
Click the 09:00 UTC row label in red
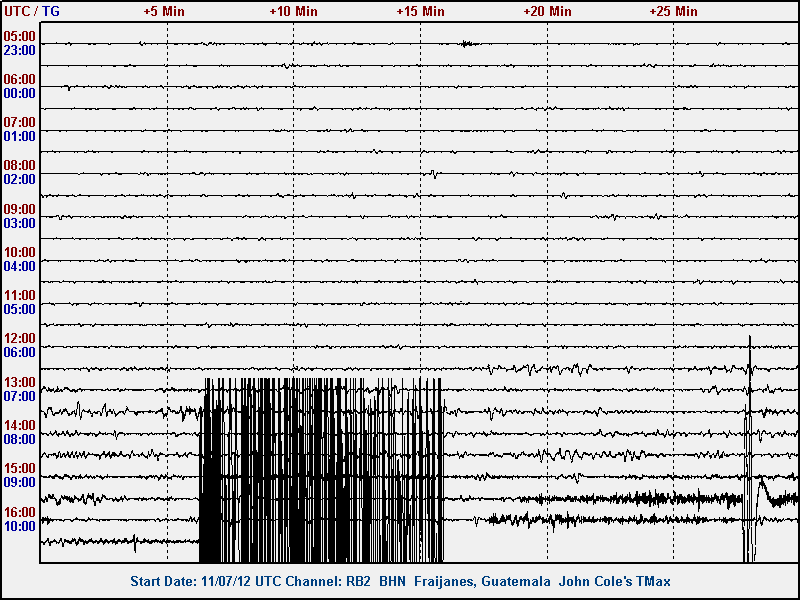click(19, 209)
